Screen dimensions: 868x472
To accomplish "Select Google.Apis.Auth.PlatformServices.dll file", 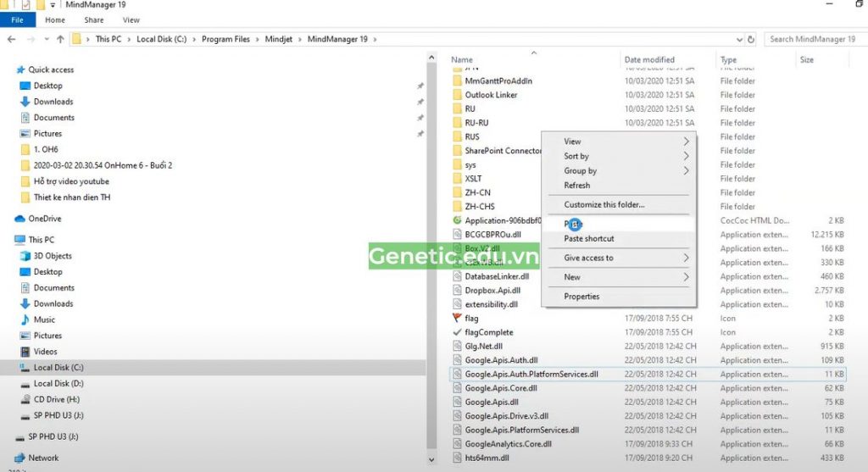I will click(531, 374).
